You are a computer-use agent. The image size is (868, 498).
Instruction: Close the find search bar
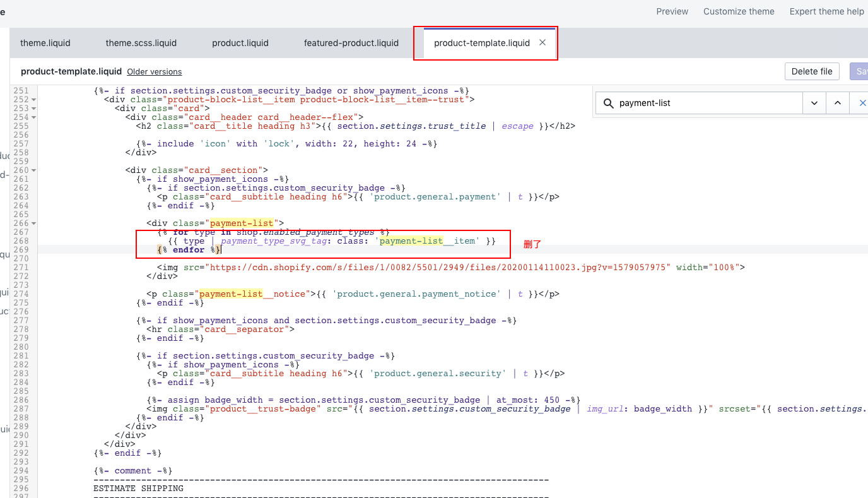(862, 103)
